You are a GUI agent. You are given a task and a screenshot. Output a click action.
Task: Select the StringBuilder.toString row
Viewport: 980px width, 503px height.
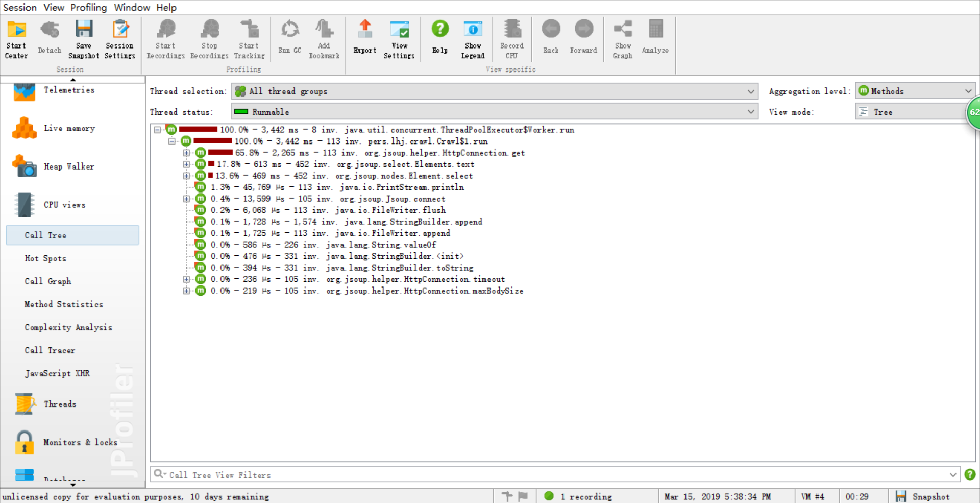coord(334,268)
